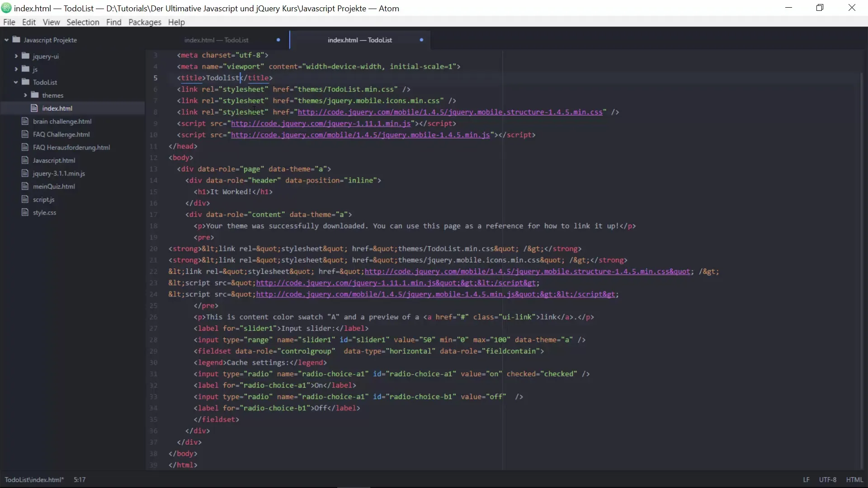Viewport: 868px width, 488px height.
Task: Click the 'It Worked!' heading text on line 15
Action: pos(231,192)
